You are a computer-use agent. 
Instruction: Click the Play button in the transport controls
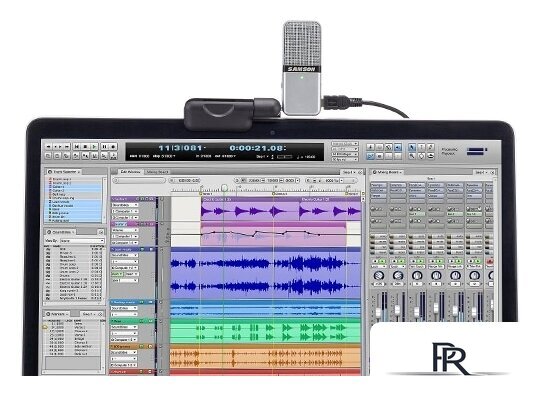tap(94, 147)
